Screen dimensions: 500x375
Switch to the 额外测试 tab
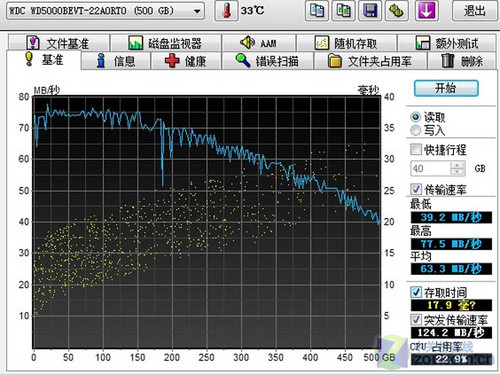coord(447,43)
